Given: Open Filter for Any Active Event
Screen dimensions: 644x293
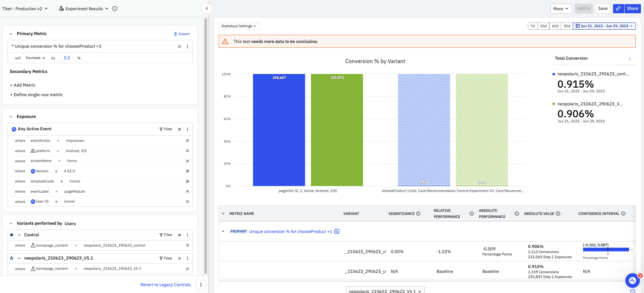Looking at the screenshot, I should [166, 129].
